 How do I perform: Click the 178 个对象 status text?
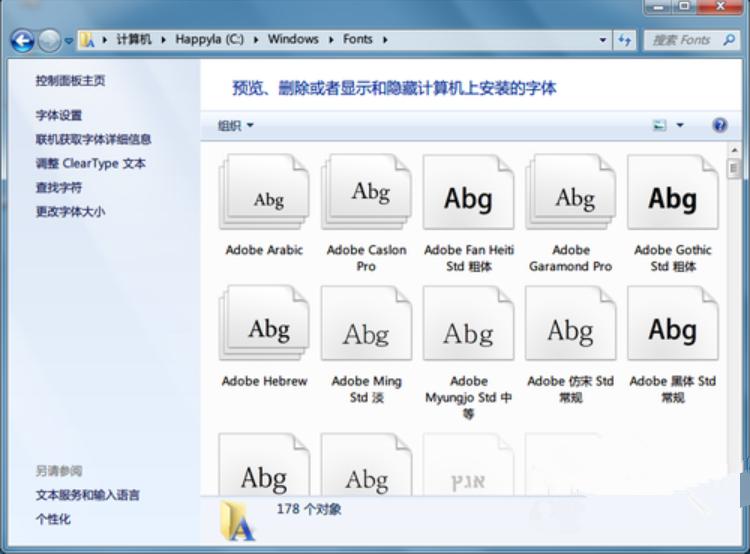(309, 509)
